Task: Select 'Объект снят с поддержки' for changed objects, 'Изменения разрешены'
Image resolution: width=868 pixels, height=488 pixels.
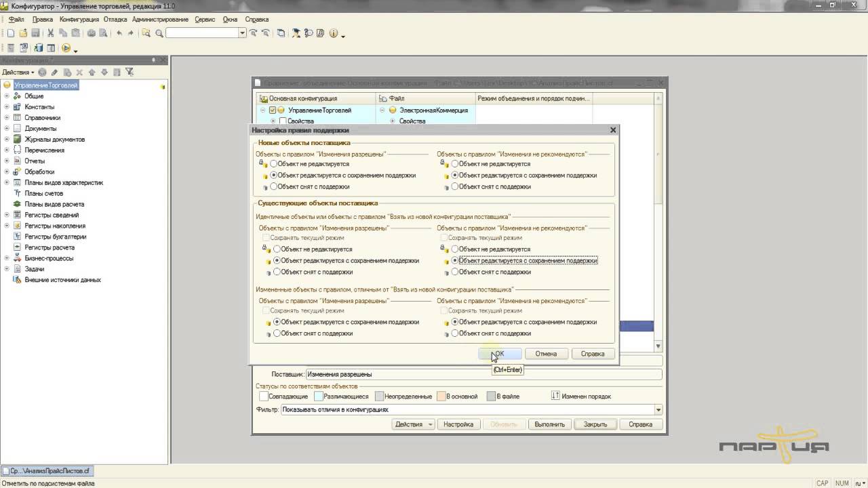Action: 277,333
